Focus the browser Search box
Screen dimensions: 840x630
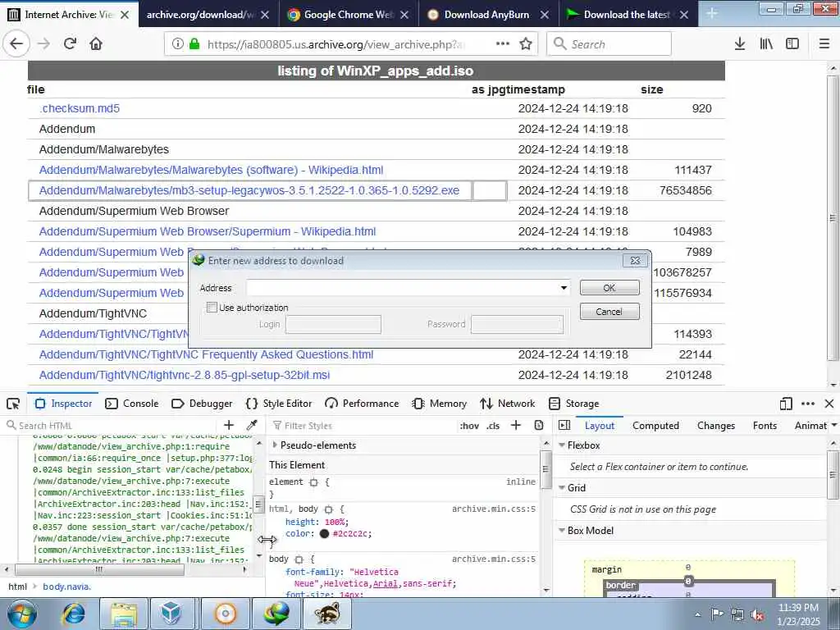pyautogui.click(x=609, y=44)
